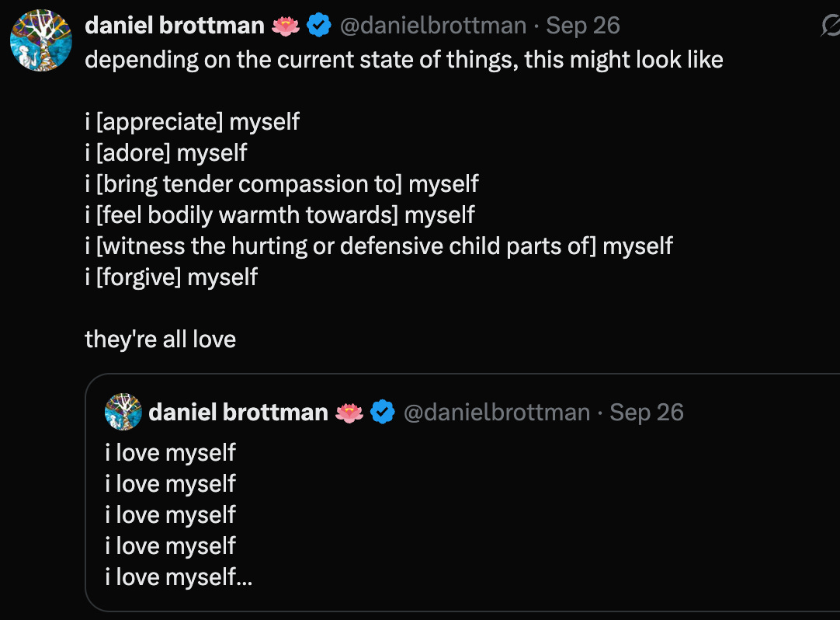The image size is (840, 620).
Task: Open the quoted tweet's Sep 26 timestamp
Action: tap(647, 412)
